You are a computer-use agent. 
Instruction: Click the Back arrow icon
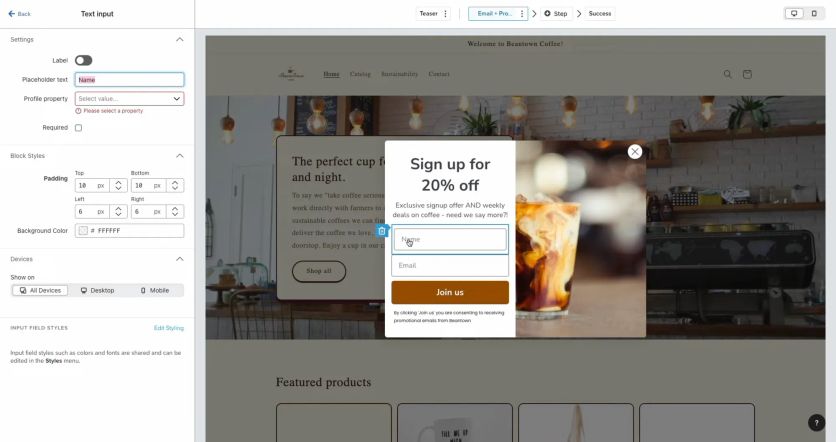(x=12, y=14)
